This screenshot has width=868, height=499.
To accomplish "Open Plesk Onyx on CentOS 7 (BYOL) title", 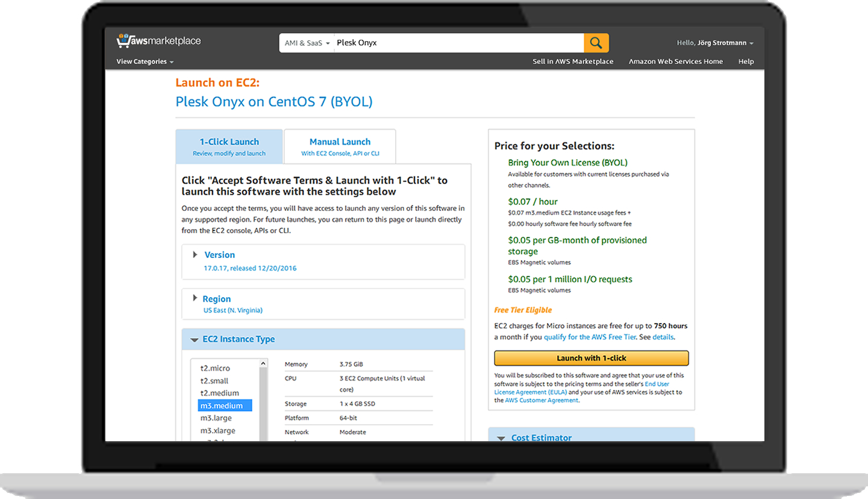I will (274, 102).
